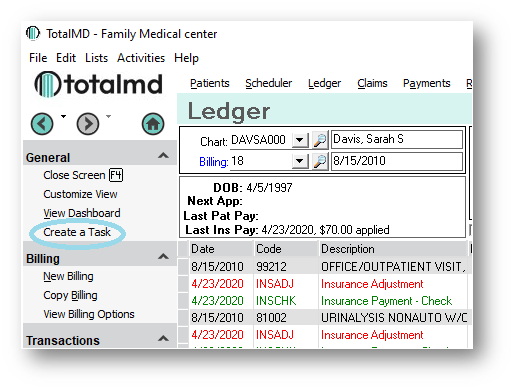Click the gray forward navigation arrow

88,124
